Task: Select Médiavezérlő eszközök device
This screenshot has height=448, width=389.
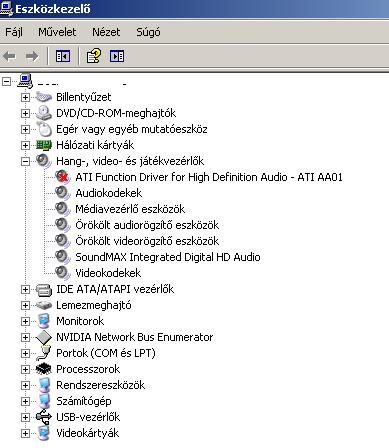Action: point(130,209)
